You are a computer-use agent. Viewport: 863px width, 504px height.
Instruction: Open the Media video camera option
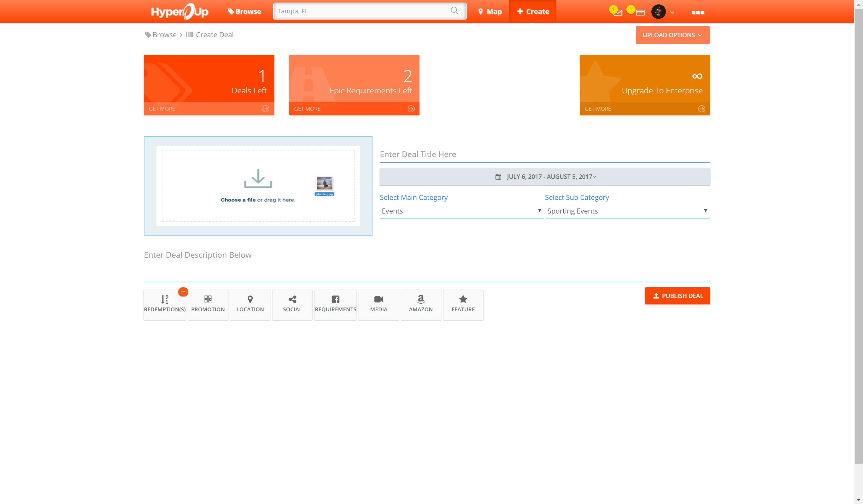pyautogui.click(x=379, y=304)
